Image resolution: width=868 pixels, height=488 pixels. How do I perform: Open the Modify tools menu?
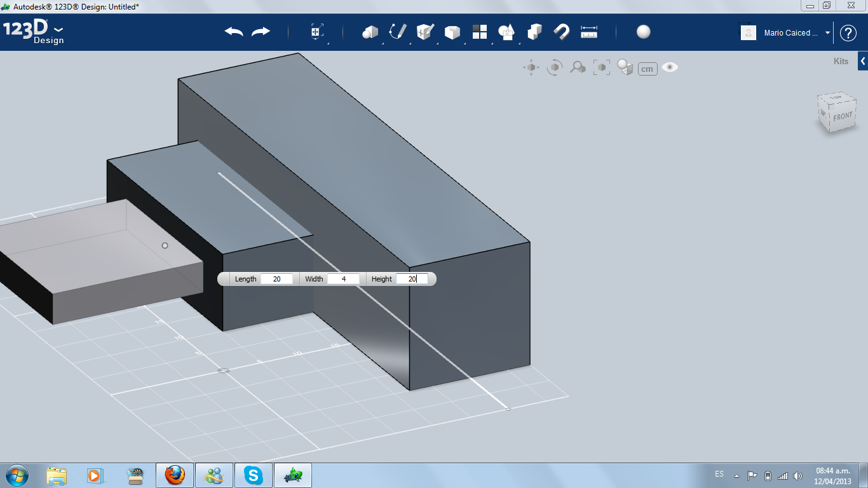pyautogui.click(x=452, y=32)
